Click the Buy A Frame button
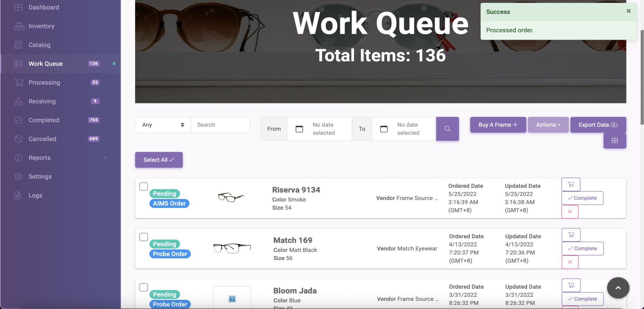 tap(498, 125)
